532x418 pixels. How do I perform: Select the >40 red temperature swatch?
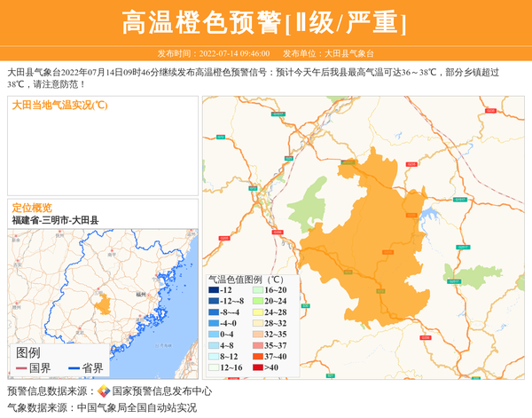257,367
